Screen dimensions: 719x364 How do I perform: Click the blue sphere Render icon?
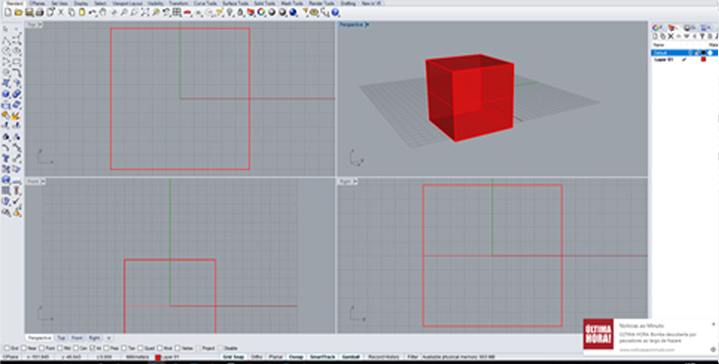point(293,12)
